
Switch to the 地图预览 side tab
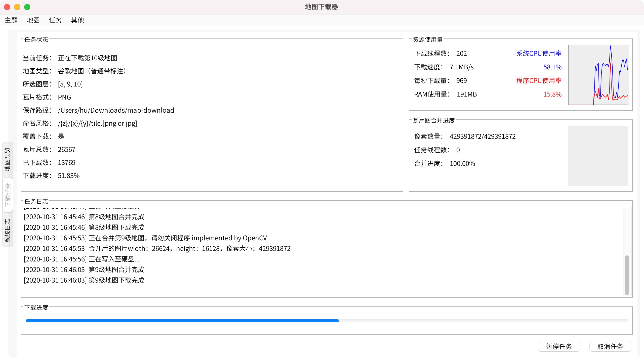coord(8,159)
